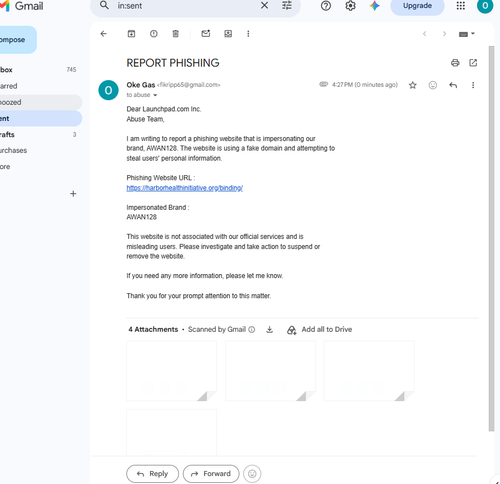Open the Gemini sparkle assistant
This screenshot has width=500, height=484.
pos(375,6)
